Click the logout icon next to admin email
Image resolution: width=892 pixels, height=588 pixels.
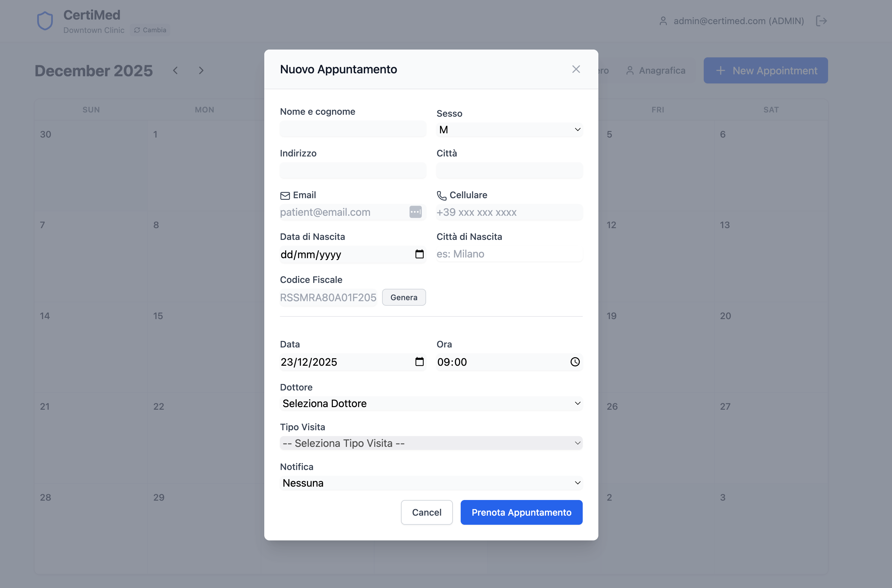821,21
